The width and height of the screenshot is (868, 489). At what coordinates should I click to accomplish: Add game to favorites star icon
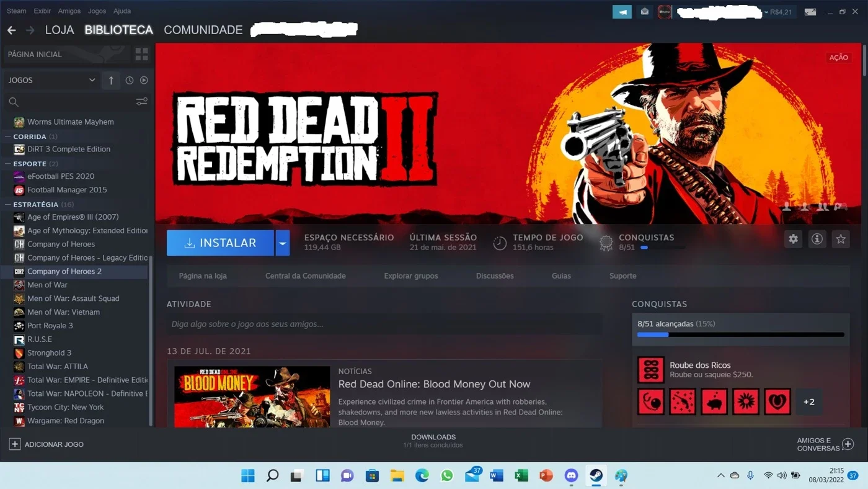point(841,239)
